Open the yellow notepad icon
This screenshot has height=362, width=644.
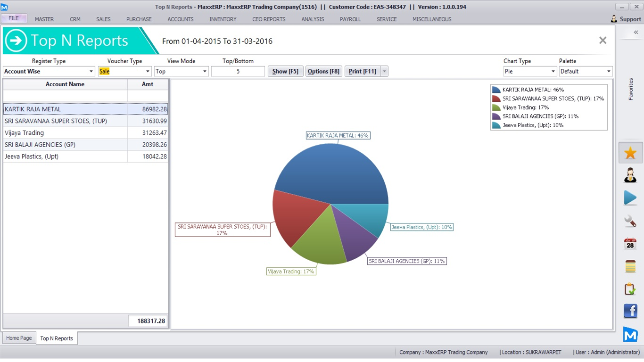click(630, 266)
